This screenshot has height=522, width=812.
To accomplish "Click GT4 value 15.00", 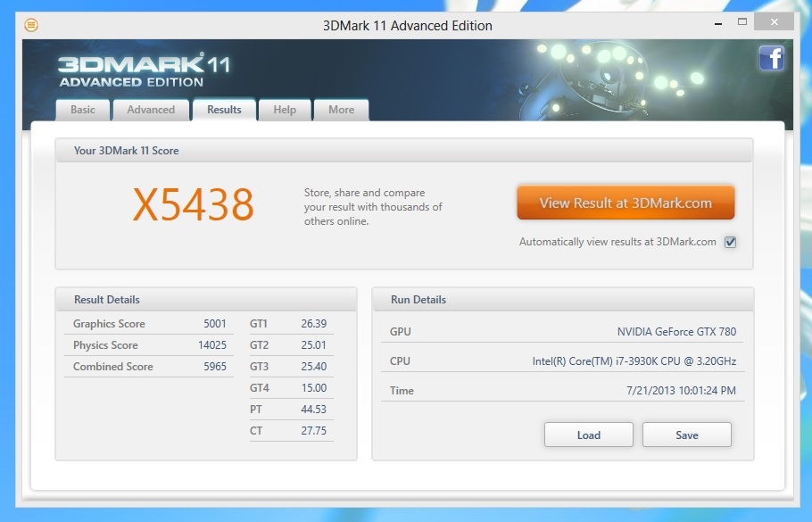I will click(x=314, y=387).
